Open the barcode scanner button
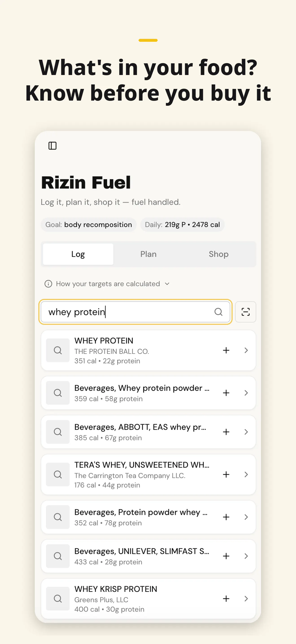Image resolution: width=296 pixels, height=644 pixels. (x=245, y=312)
